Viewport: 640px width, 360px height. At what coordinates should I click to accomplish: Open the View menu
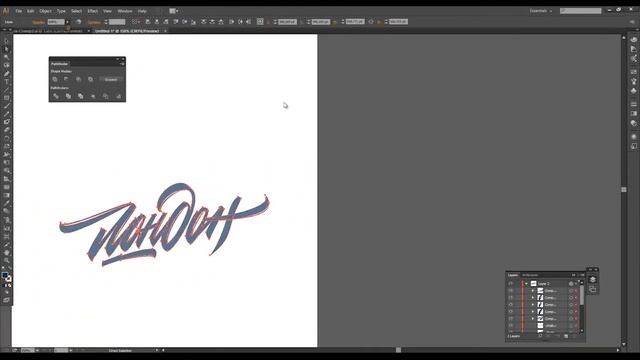107,11
